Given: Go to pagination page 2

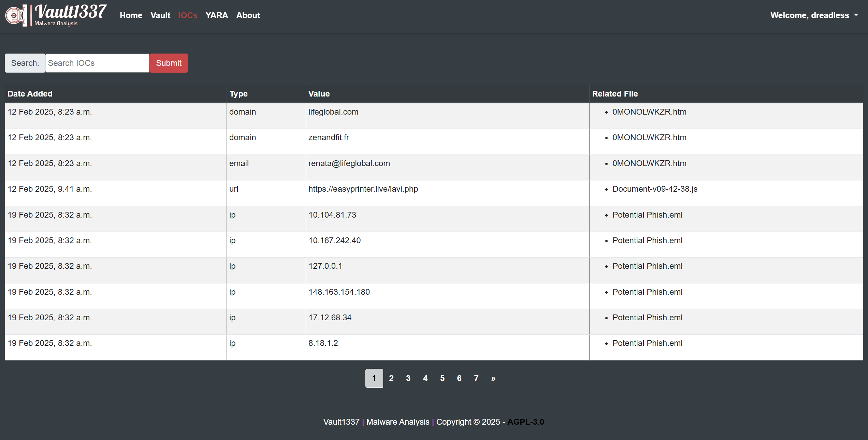Looking at the screenshot, I should [x=391, y=378].
